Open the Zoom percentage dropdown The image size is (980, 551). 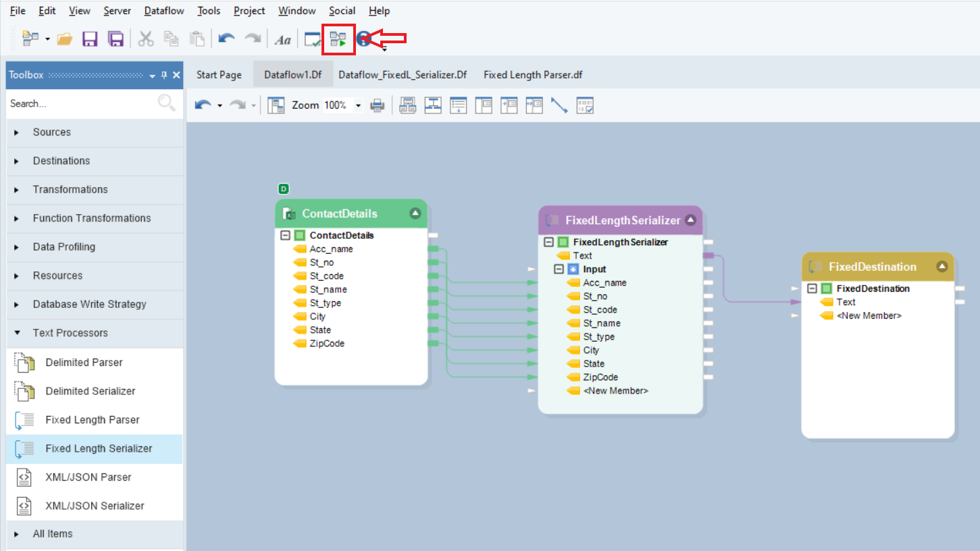click(358, 106)
